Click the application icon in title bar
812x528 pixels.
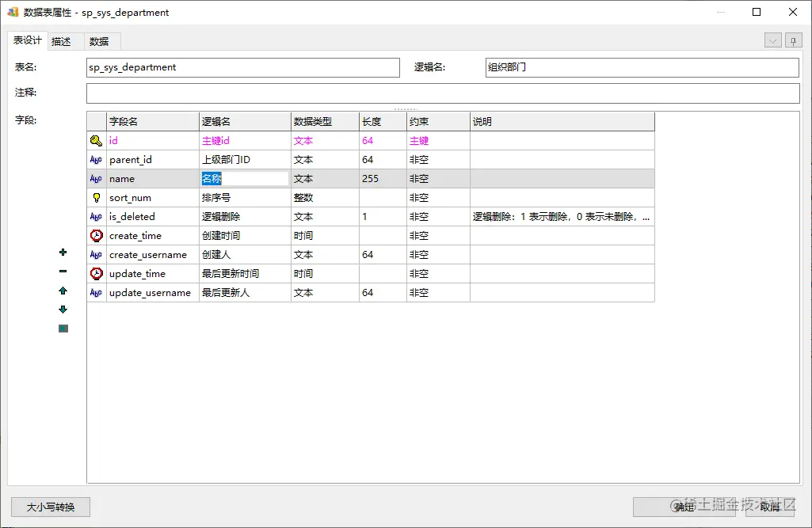click(13, 12)
